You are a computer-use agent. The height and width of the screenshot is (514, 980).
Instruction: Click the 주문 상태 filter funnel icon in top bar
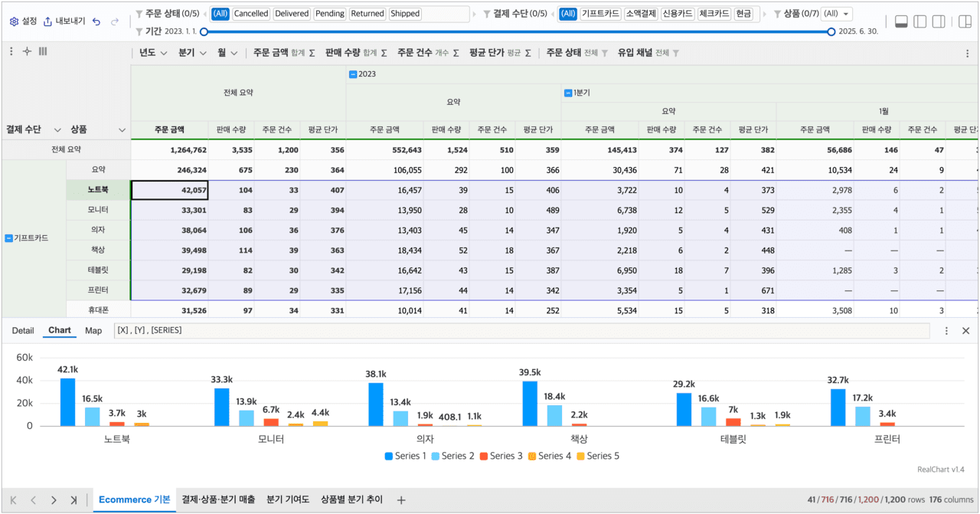pos(139,14)
